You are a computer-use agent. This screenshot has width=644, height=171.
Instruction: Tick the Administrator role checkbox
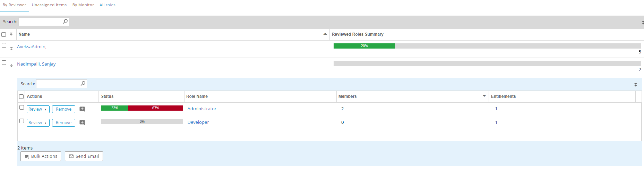tap(22, 108)
